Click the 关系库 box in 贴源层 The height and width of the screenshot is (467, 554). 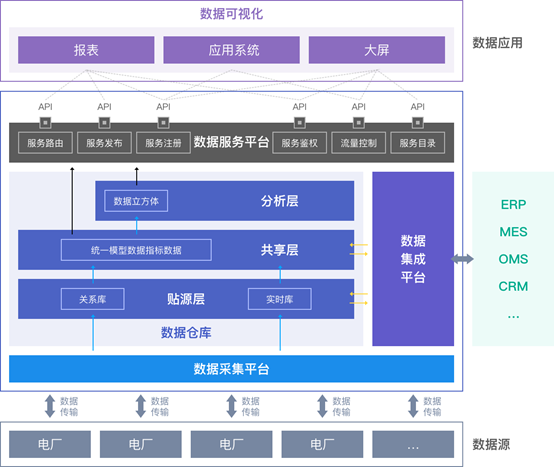[x=93, y=299]
